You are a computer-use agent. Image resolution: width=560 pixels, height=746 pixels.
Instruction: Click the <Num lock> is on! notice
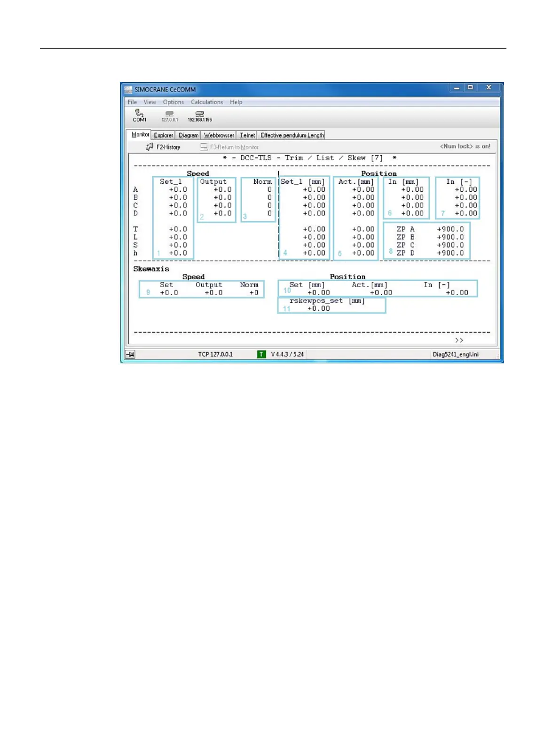465,146
